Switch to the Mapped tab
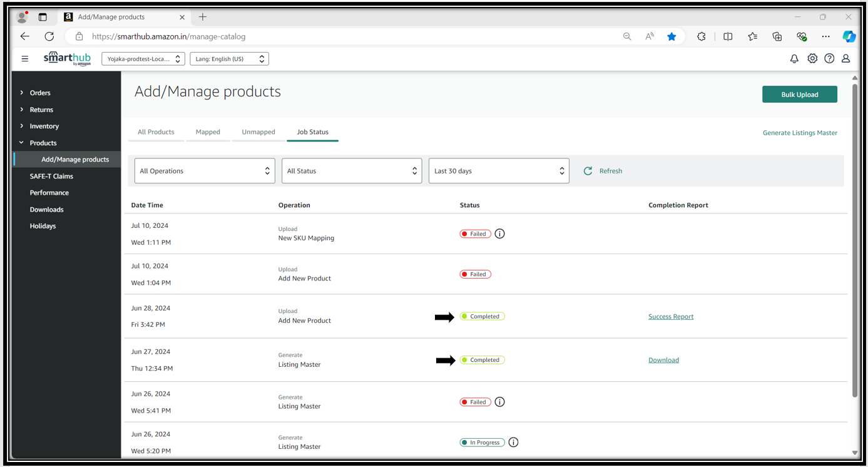 pos(208,132)
